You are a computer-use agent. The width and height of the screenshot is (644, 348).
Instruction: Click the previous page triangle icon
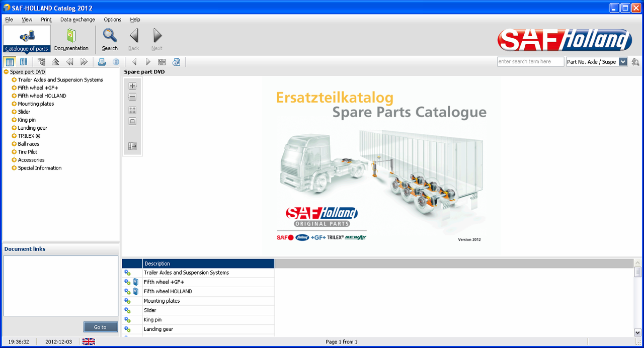coord(134,62)
